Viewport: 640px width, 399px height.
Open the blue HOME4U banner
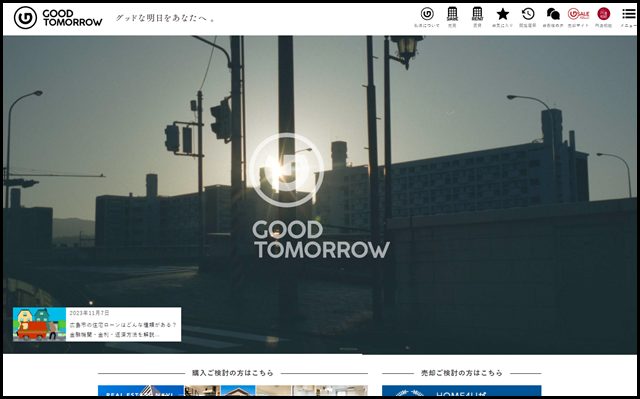[x=462, y=391]
